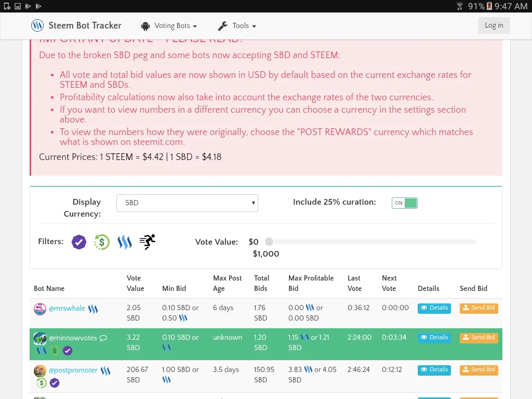
Task: Click the wrench icon beside Tools
Action: [x=222, y=26]
